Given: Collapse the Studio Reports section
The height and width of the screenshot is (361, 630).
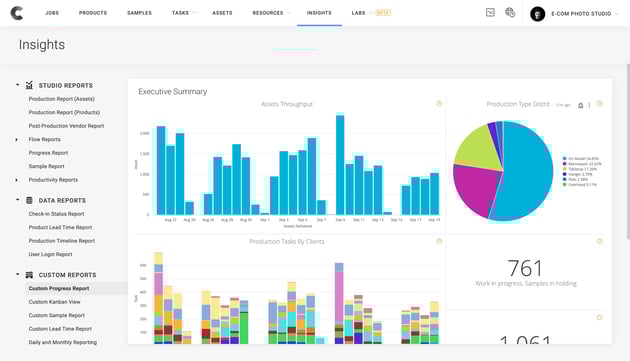Looking at the screenshot, I should (x=17, y=85).
